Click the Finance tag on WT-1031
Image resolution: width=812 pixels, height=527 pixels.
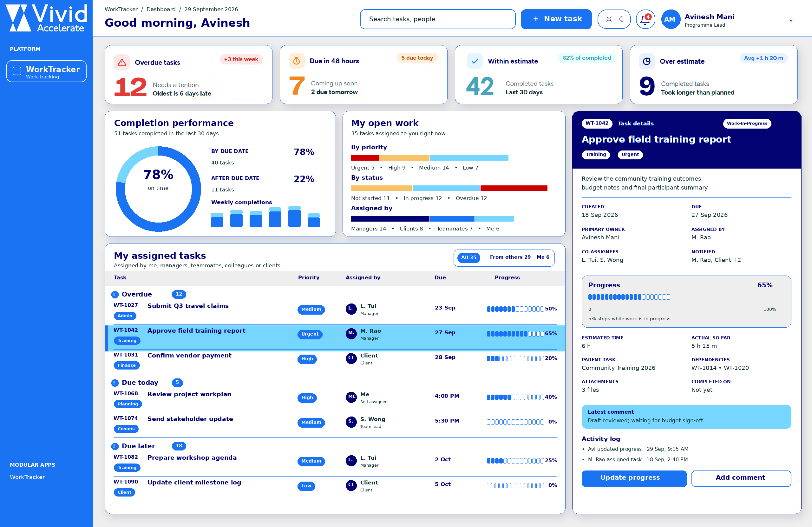(127, 365)
